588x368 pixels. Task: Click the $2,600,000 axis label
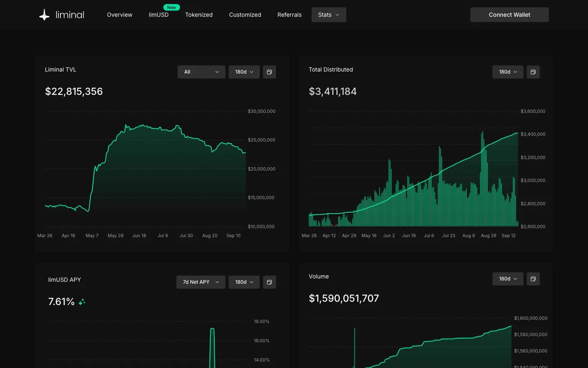[533, 227]
